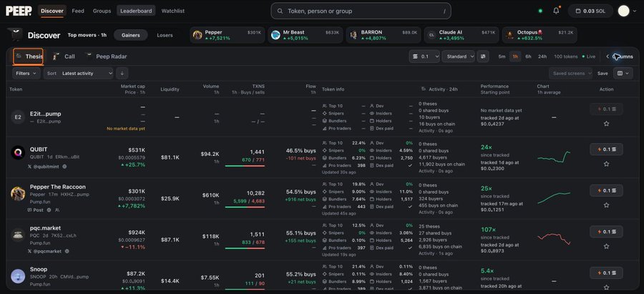Open the Filters dropdown
This screenshot has width=644, height=294.
26,73
